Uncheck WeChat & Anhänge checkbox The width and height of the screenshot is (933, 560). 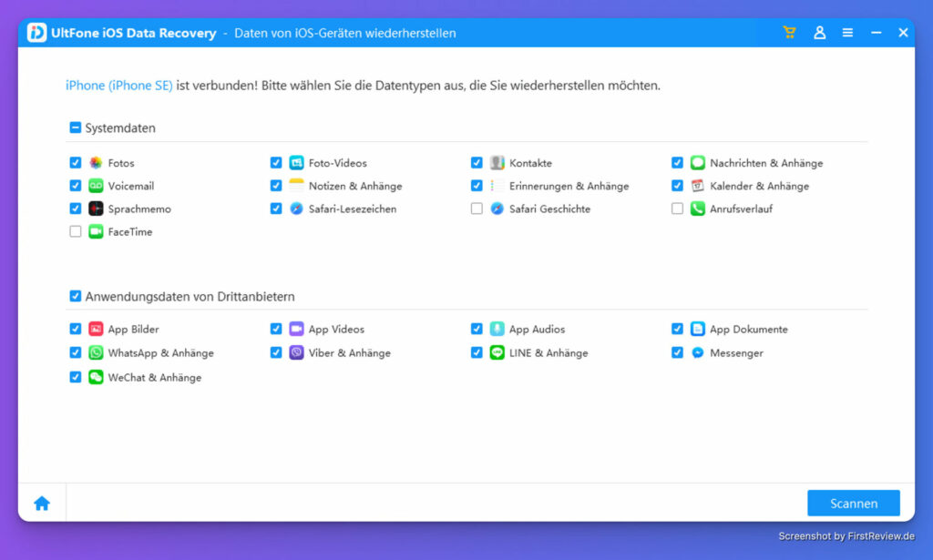(x=75, y=377)
